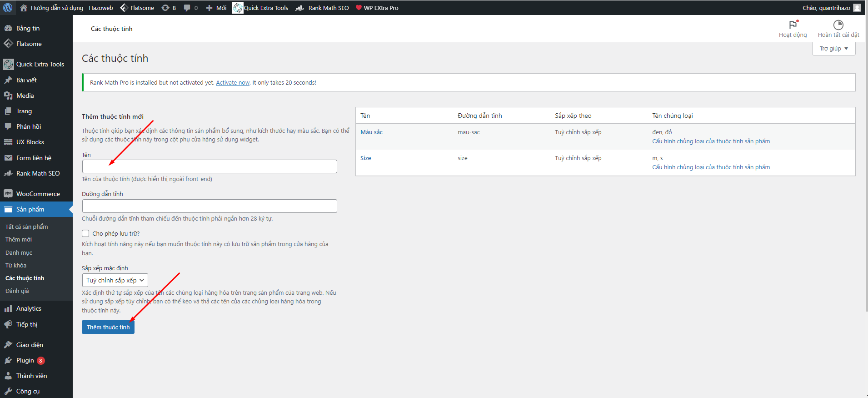868x398 pixels.
Task: Click the WooCommerce sidebar icon
Action: click(x=8, y=194)
